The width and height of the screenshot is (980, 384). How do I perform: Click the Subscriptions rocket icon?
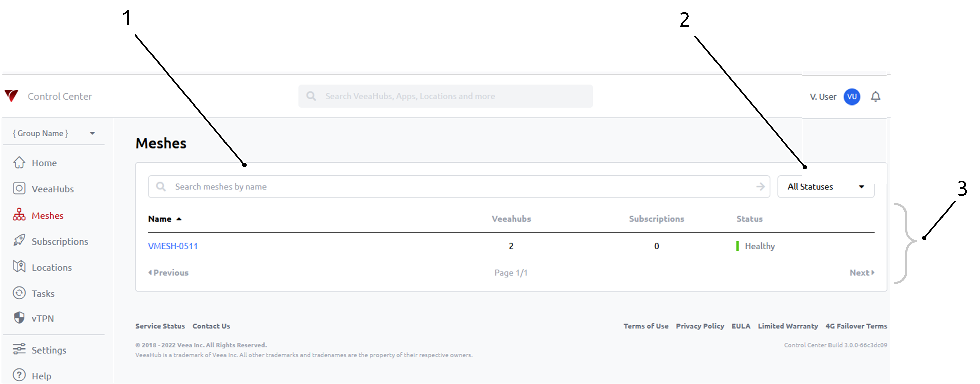tap(19, 240)
